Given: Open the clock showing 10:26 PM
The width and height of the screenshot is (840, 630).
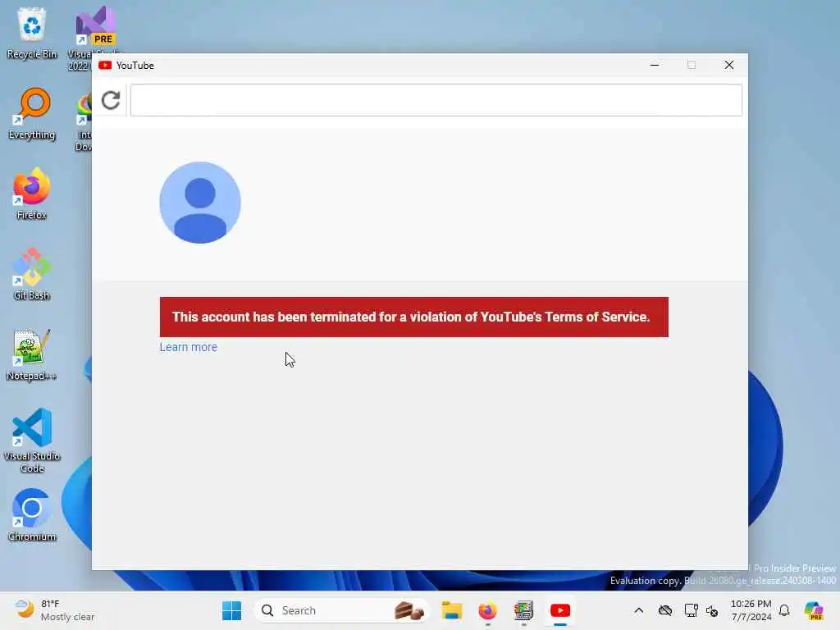Looking at the screenshot, I should (x=751, y=610).
